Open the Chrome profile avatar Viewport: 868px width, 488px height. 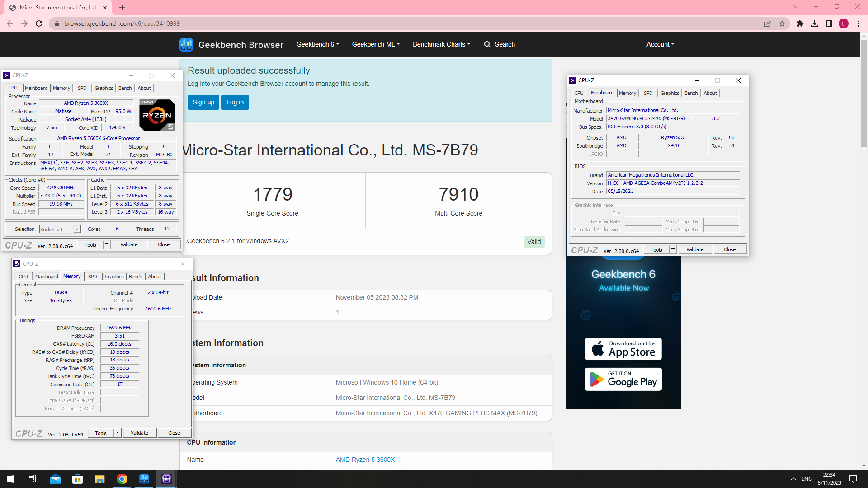(844, 23)
